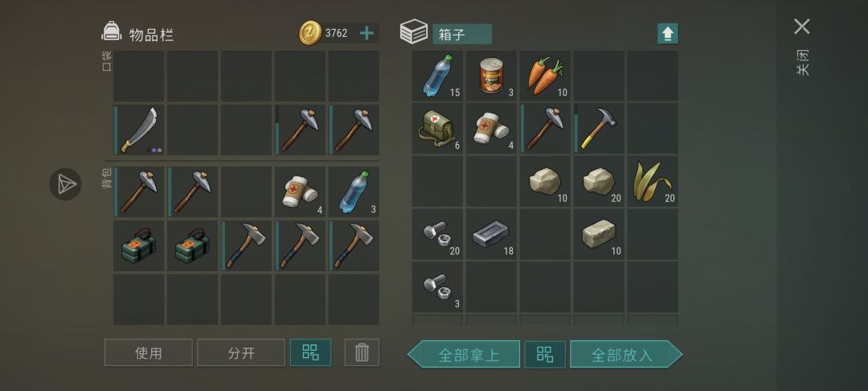Pick the green first aid kit bag

point(437,129)
